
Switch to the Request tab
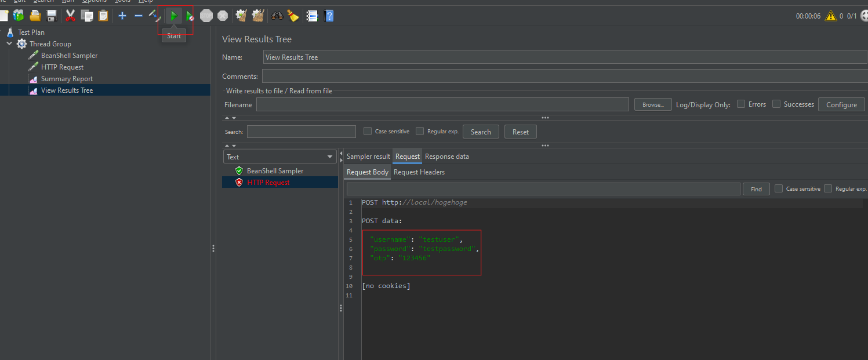[408, 157]
